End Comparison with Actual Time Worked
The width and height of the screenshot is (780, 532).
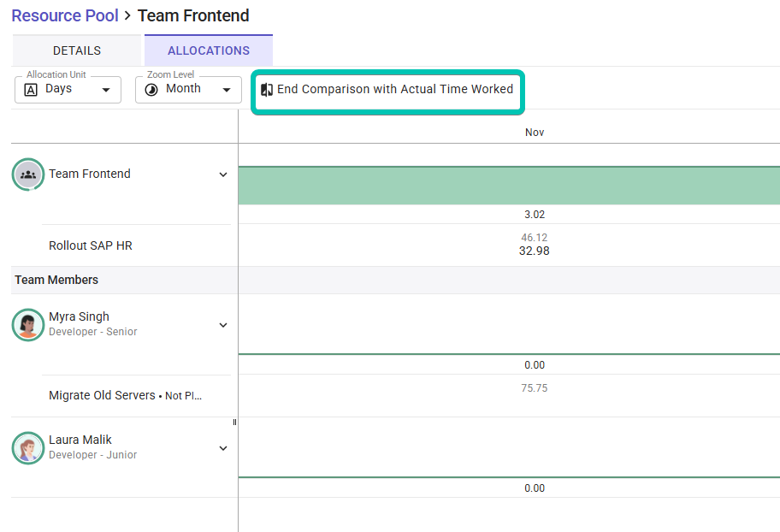(394, 90)
